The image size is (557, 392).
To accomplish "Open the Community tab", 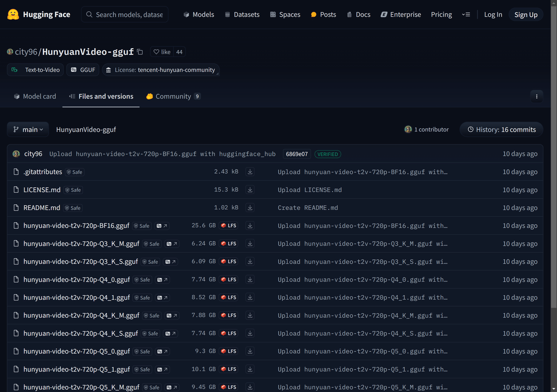I will (173, 96).
